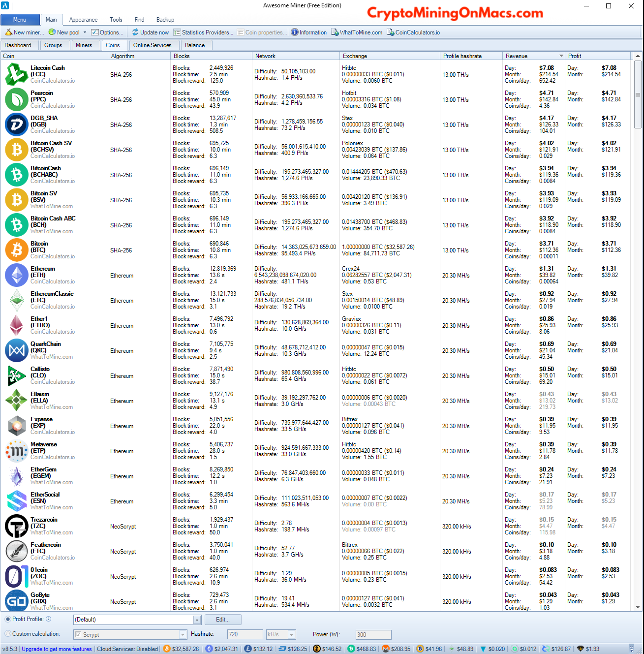Click the Profile hashrate column header
644x654 pixels.
point(471,56)
